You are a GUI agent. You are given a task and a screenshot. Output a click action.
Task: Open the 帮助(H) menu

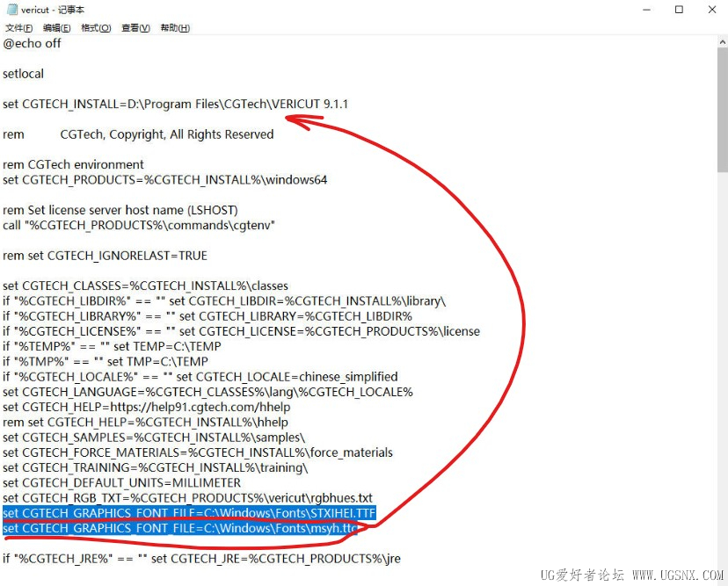click(x=175, y=28)
